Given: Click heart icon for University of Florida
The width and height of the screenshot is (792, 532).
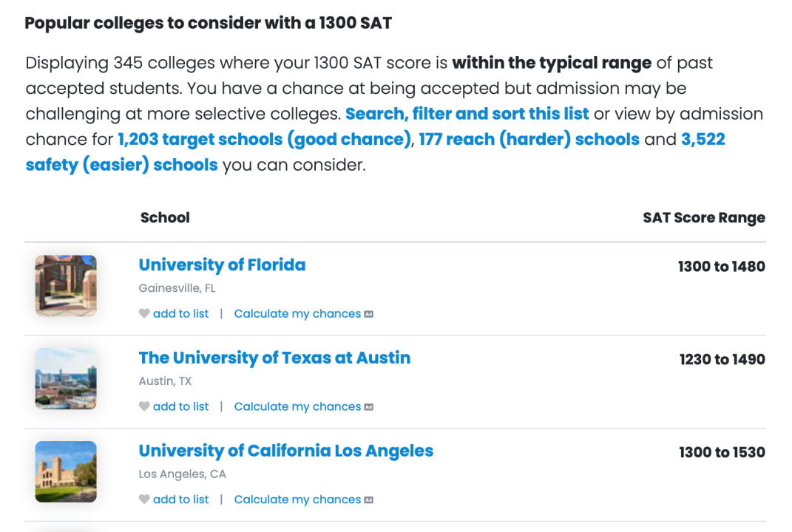Looking at the screenshot, I should click(x=144, y=313).
